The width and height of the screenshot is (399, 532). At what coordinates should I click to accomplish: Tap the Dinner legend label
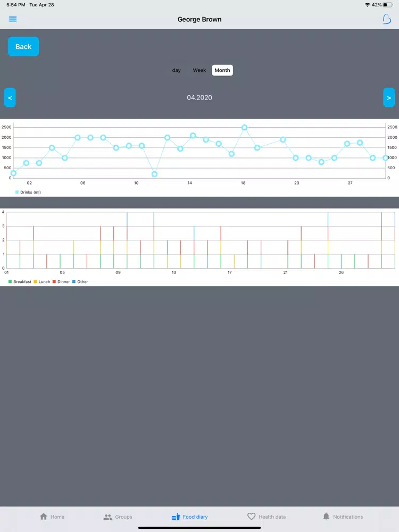64,281
